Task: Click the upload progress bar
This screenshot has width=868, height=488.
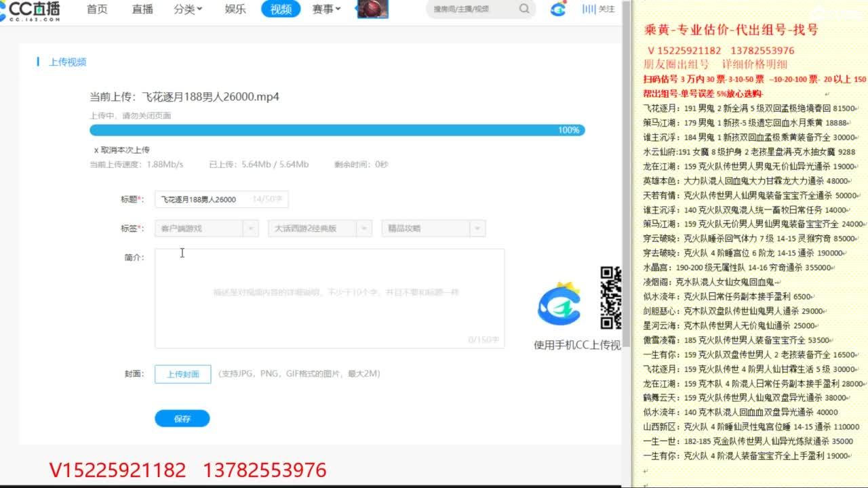Action: pos(337,130)
